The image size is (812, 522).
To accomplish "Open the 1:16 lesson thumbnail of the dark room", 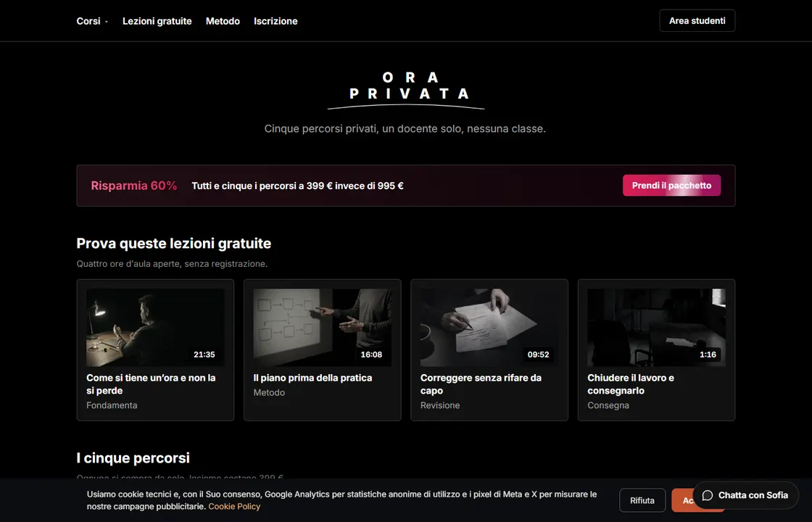I will 656,327.
